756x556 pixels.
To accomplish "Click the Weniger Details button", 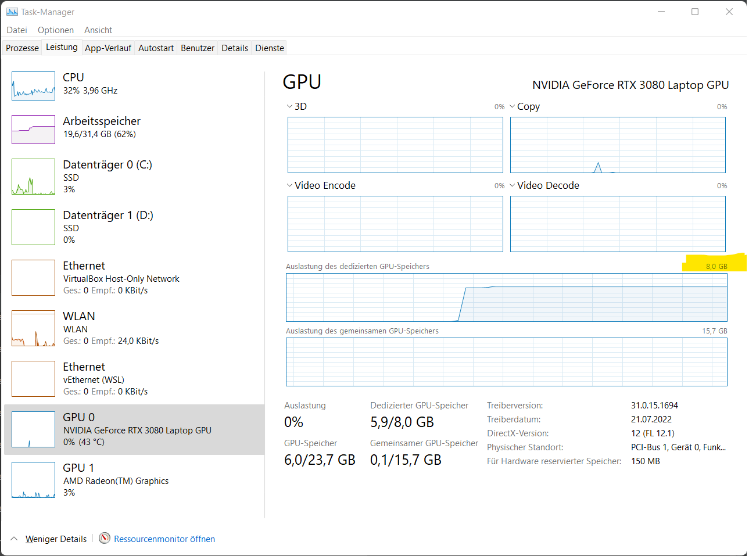I will (56, 539).
